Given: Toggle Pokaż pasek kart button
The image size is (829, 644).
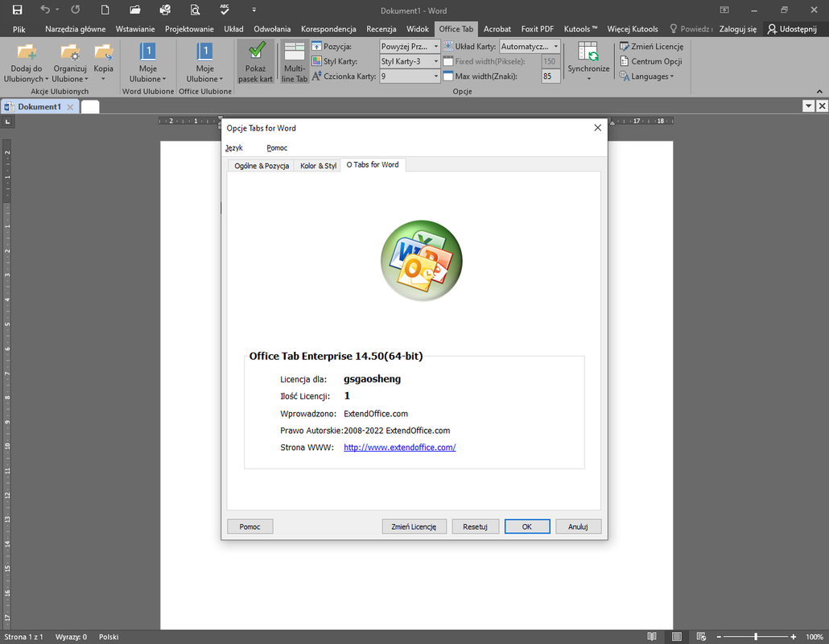Looking at the screenshot, I should (x=255, y=63).
